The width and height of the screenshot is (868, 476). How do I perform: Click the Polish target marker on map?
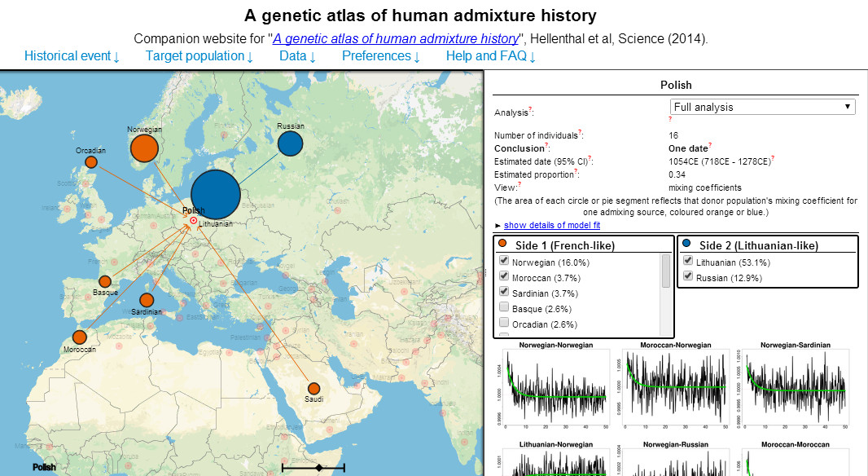[x=193, y=221]
